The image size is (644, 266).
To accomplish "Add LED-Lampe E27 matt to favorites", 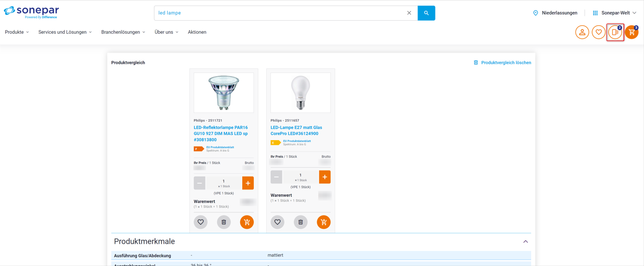I will click(x=277, y=222).
